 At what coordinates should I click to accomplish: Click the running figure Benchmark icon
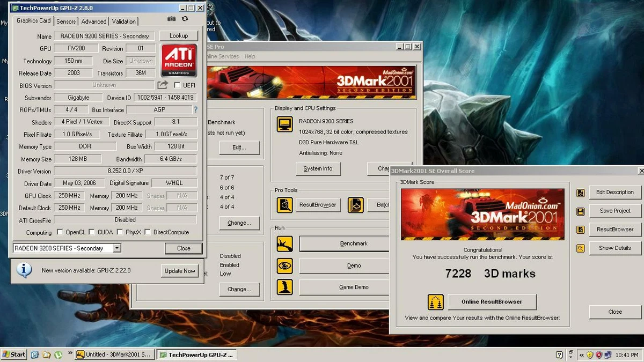click(284, 243)
